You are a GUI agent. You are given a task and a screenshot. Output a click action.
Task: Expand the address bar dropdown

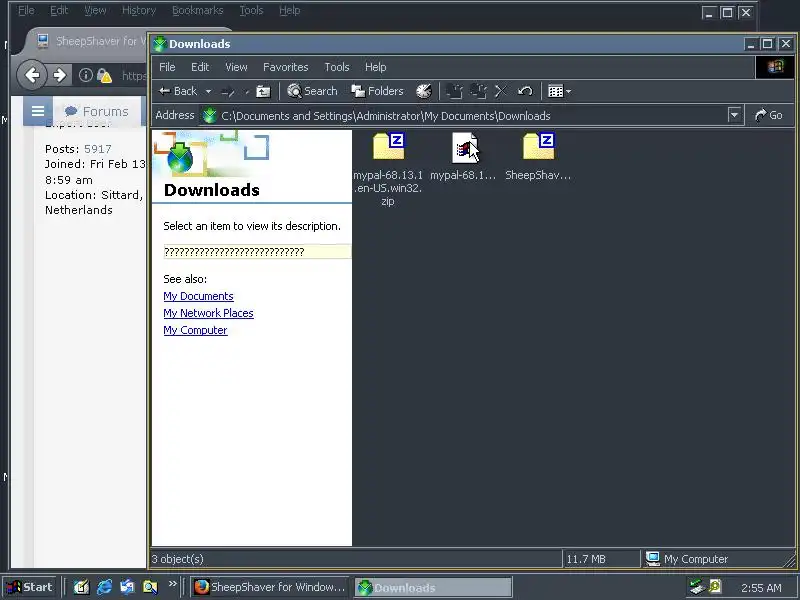[x=734, y=116]
